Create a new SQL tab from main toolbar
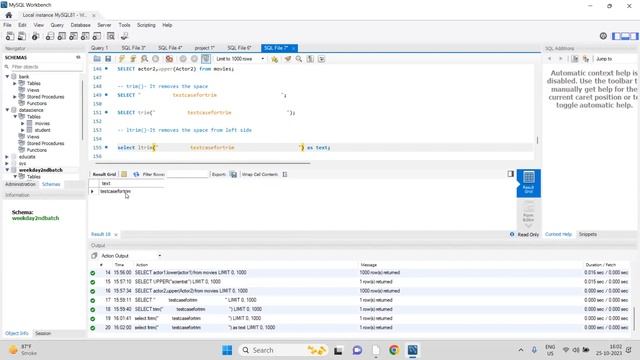The image size is (640, 360). coord(10,36)
